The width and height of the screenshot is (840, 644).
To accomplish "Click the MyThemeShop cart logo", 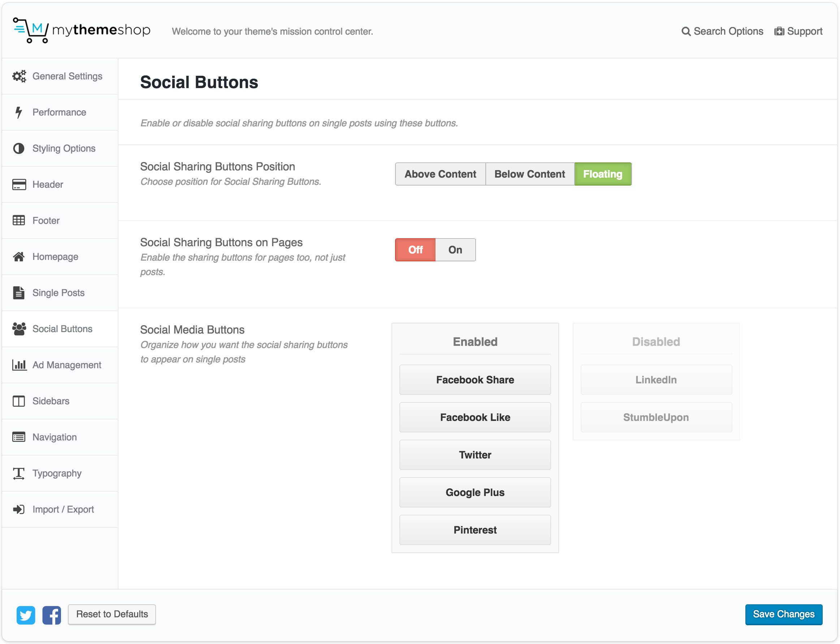I will tap(31, 30).
